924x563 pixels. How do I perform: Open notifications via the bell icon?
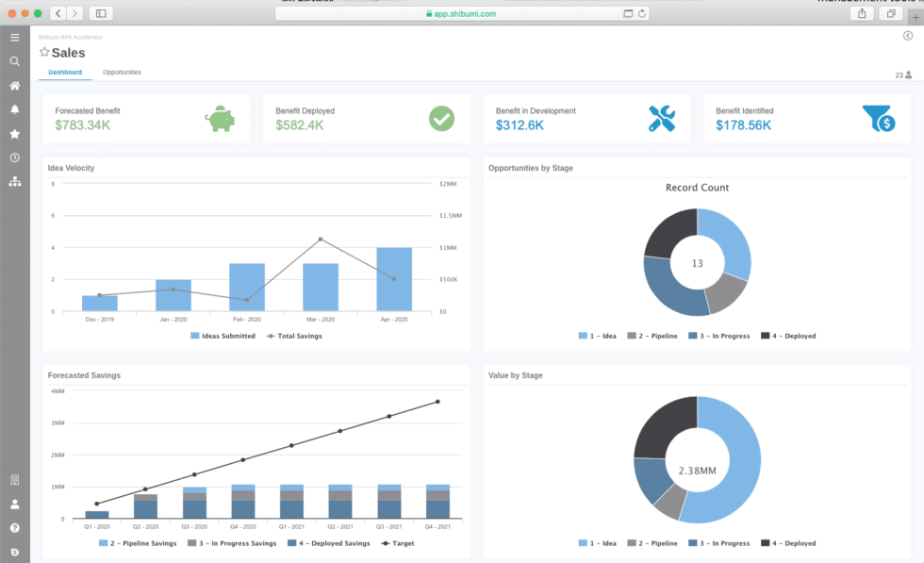[14, 109]
